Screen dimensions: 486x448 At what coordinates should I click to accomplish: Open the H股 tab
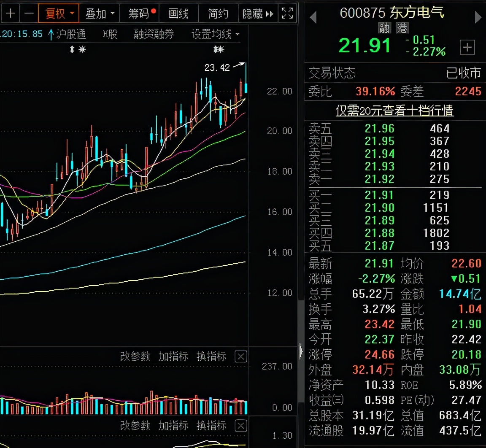(x=110, y=34)
